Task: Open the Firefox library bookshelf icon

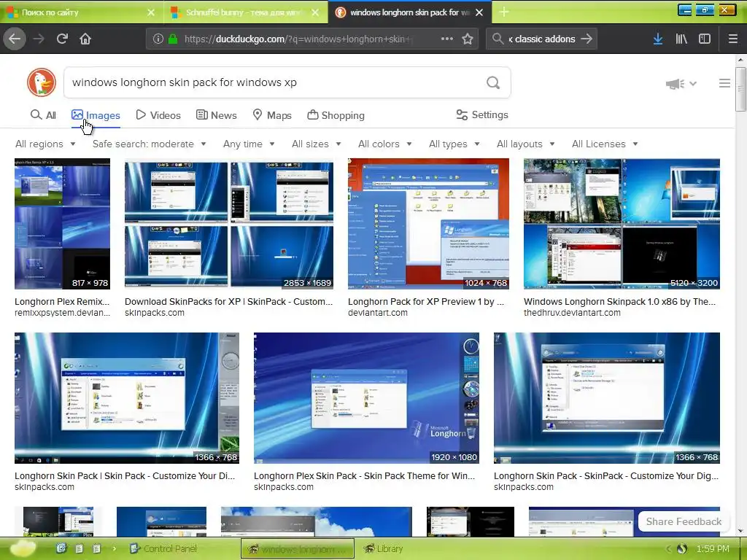Action: pos(681,39)
